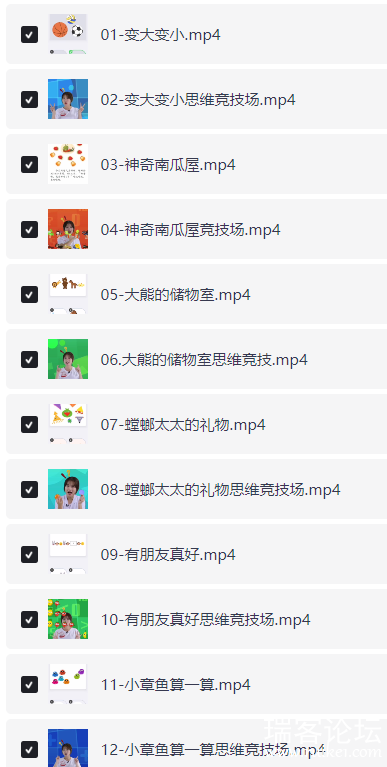
Task: Open thumbnail of 02-变大变小思维竞技场 video
Action: [x=68, y=99]
